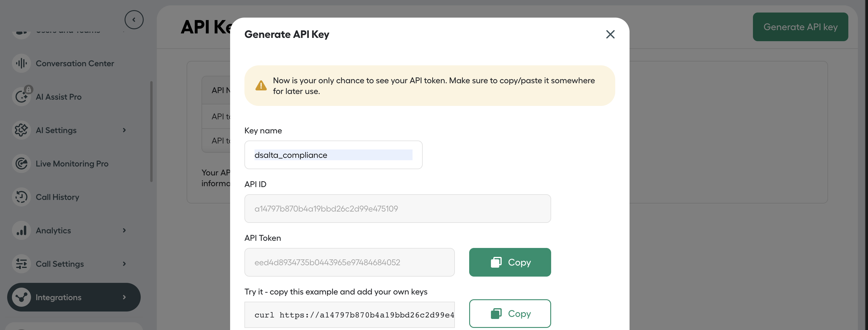
Task: Expand the AI Settings submenu chevron
Action: [x=124, y=130]
